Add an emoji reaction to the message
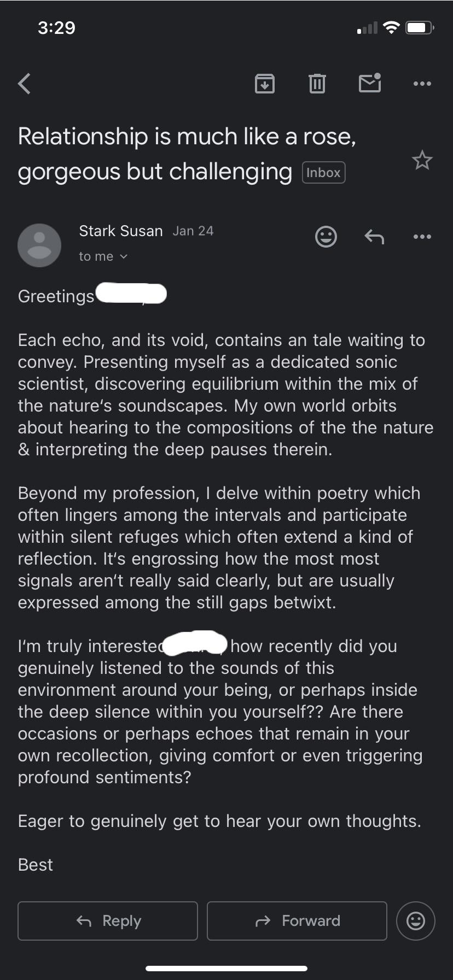 coord(326,236)
